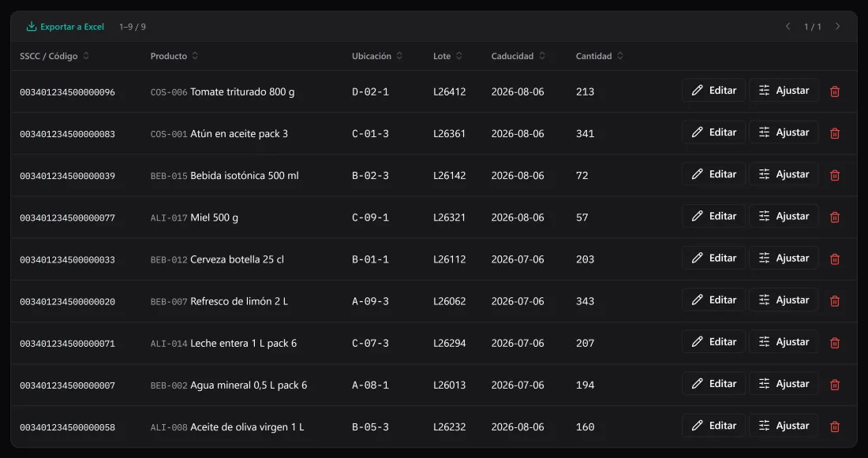Sort rows by Cantidad
868x458 pixels.
[600, 56]
